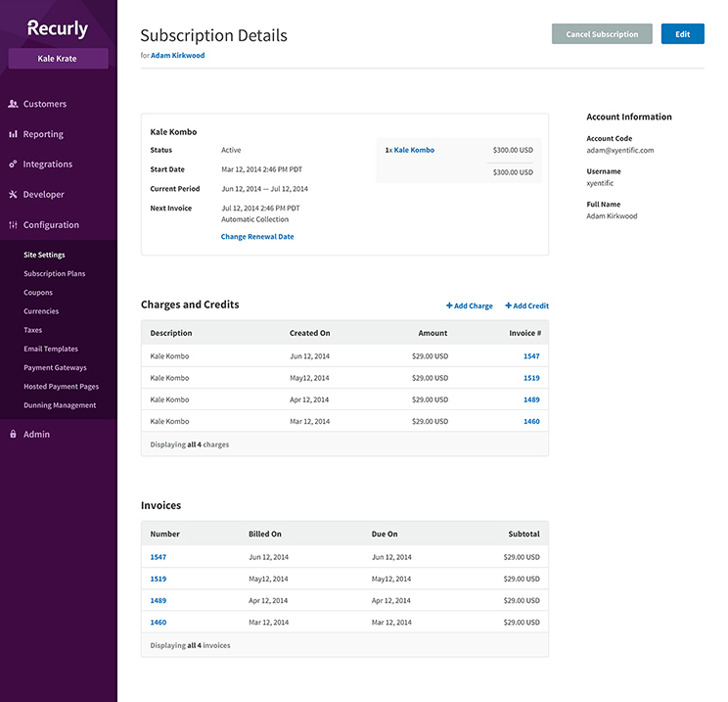Viewport: 728px width, 702px height.
Task: Click the Admin lock icon
Action: click(x=13, y=435)
